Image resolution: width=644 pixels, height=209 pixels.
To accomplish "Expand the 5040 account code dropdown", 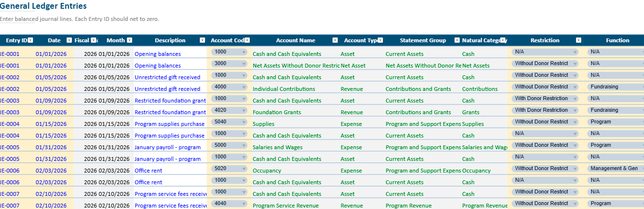I will [229, 122].
